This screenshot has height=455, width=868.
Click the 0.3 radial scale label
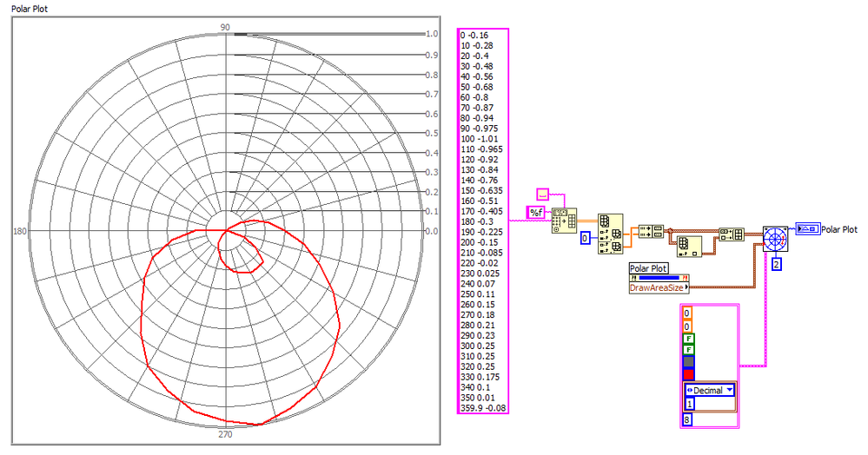[432, 172]
